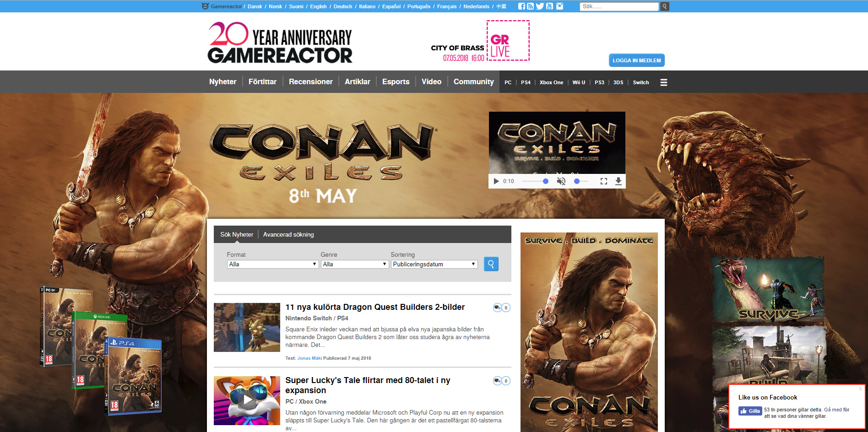Viewport: 868px width, 432px height.
Task: Play Super Lucky's Tale article video thumbnail
Action: coord(247,400)
